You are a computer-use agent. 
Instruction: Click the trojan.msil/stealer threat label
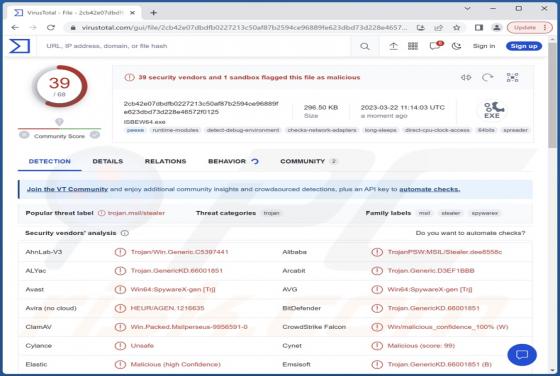click(136, 213)
